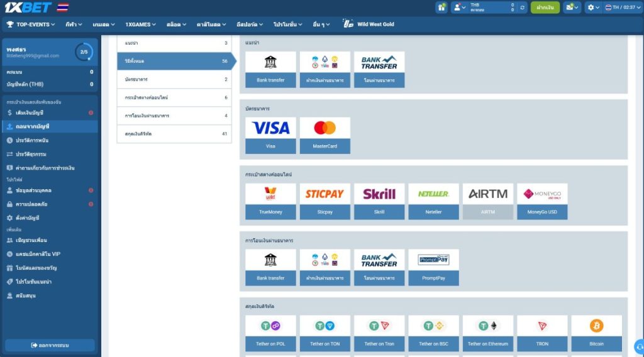The width and height of the screenshot is (644, 357).
Task: Click the green deposit button in header
Action: pyautogui.click(x=545, y=8)
